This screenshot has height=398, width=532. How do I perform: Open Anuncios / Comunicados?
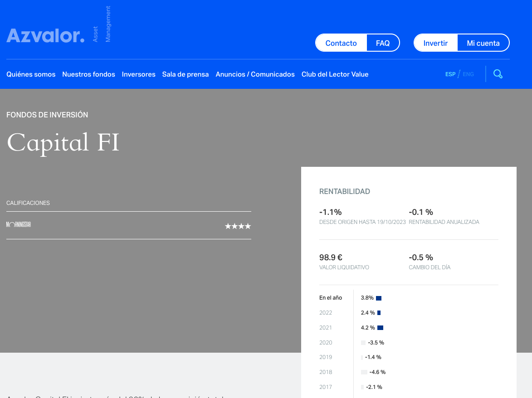pyautogui.click(x=255, y=74)
